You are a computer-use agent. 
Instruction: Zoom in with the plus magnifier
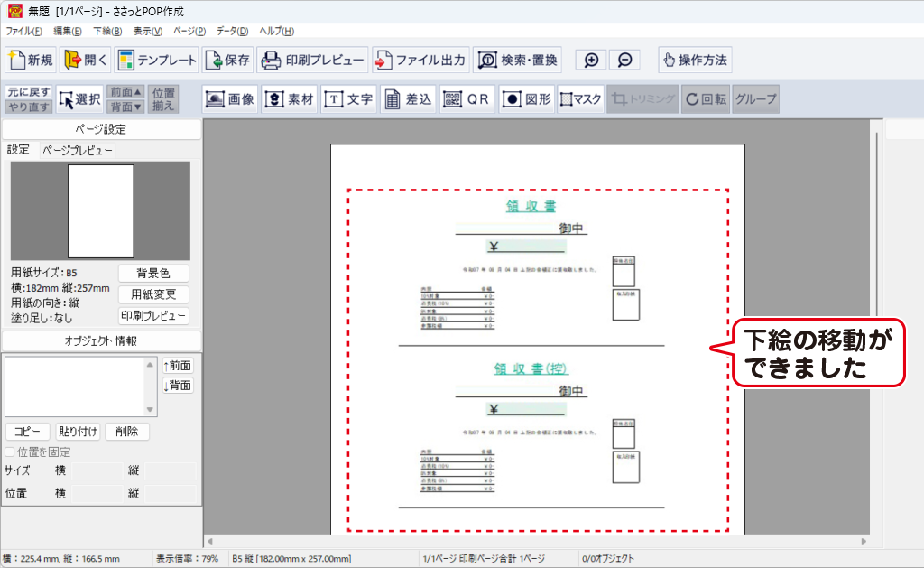[x=591, y=61]
